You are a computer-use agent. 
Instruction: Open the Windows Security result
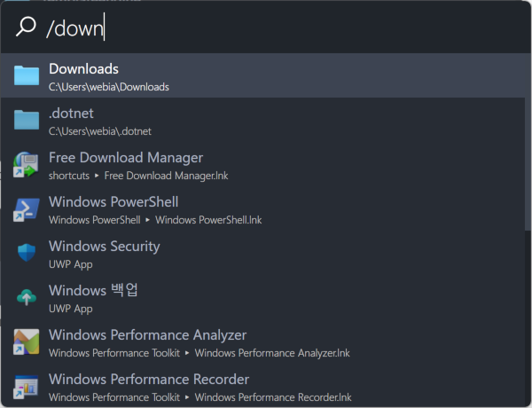(263, 253)
